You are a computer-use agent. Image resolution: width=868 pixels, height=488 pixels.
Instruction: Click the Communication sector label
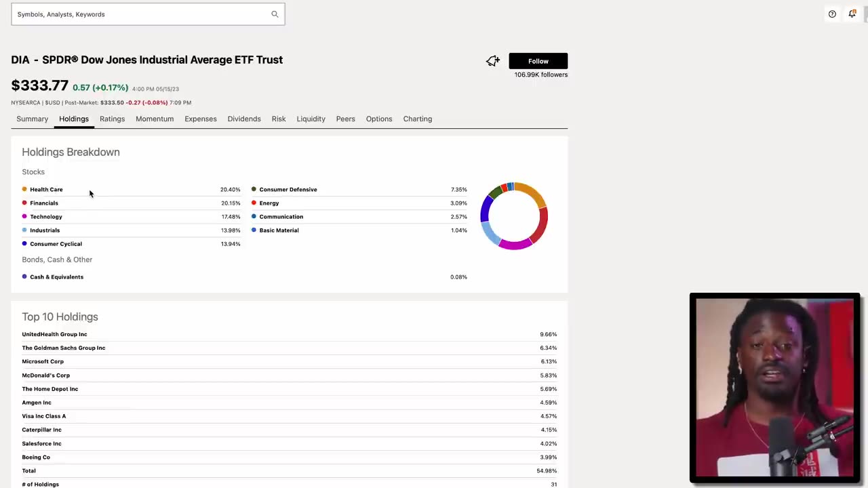click(x=281, y=217)
